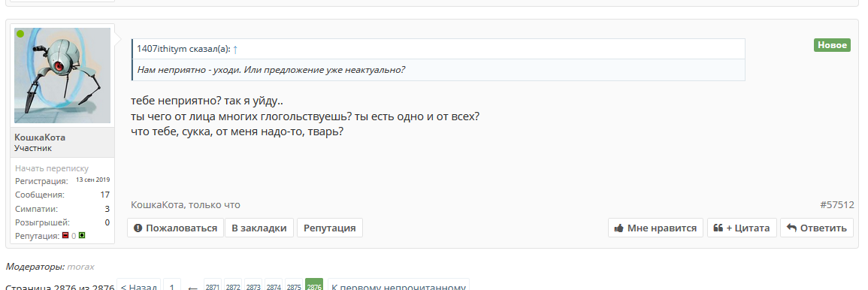This screenshot has width=868, height=290.
Task: Open 'Репутация' button under post
Action: 329,228
